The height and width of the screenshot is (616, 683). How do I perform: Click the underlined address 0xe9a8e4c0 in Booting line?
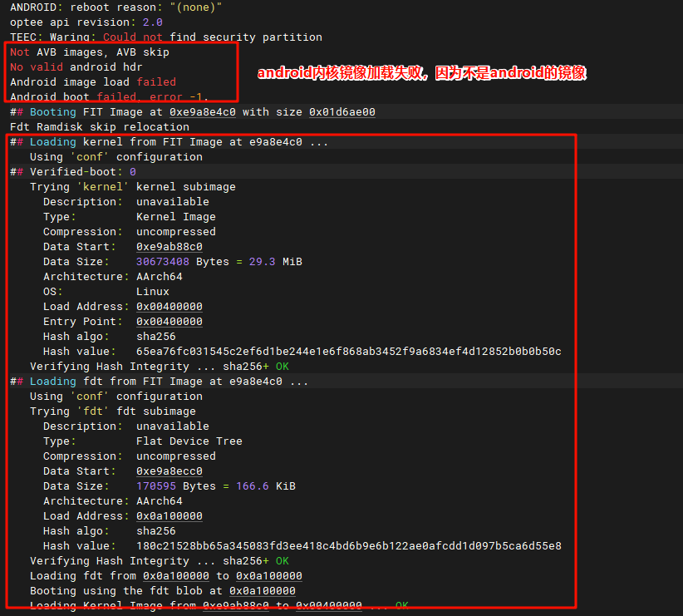(x=202, y=112)
